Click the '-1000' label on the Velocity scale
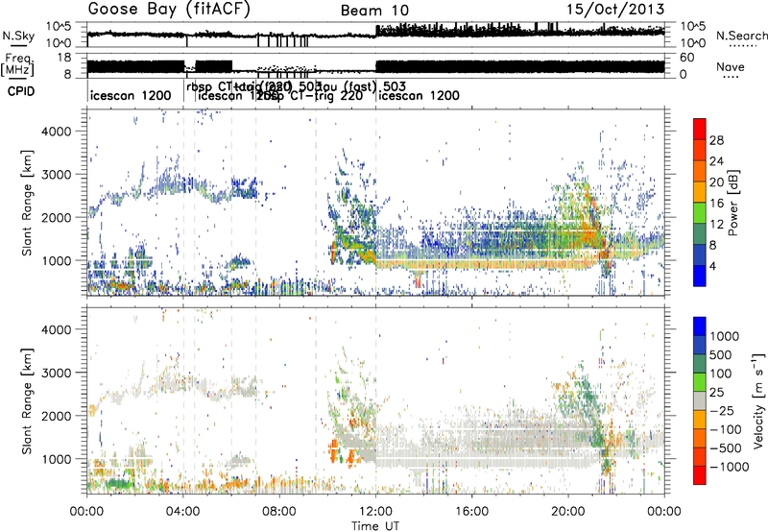 [729, 467]
